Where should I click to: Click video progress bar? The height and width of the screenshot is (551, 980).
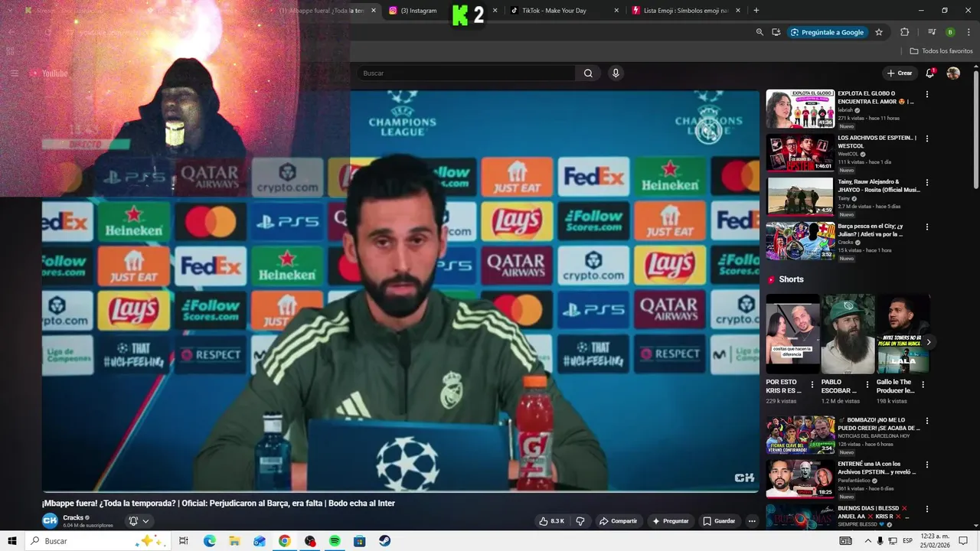(400, 491)
